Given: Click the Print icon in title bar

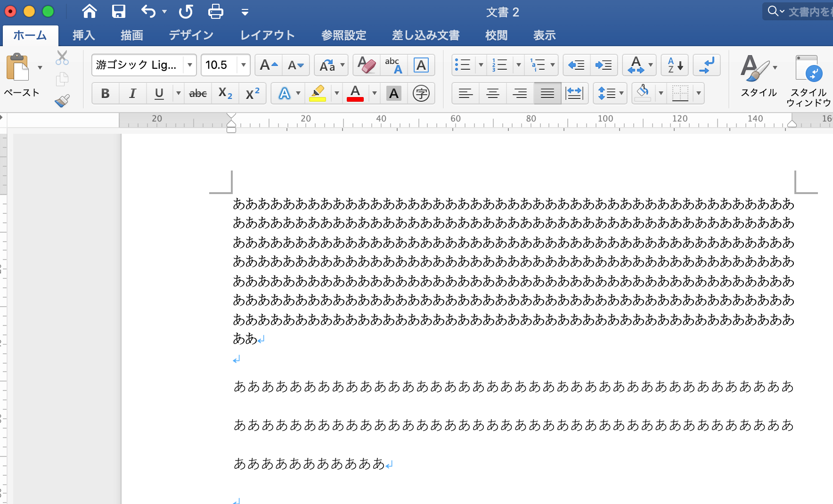Looking at the screenshot, I should pos(215,11).
